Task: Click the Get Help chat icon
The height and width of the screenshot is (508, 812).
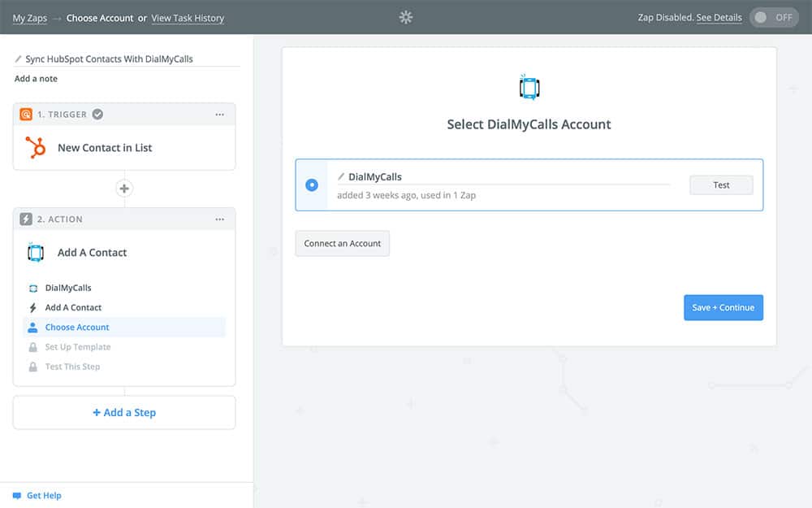Action: [x=16, y=496]
